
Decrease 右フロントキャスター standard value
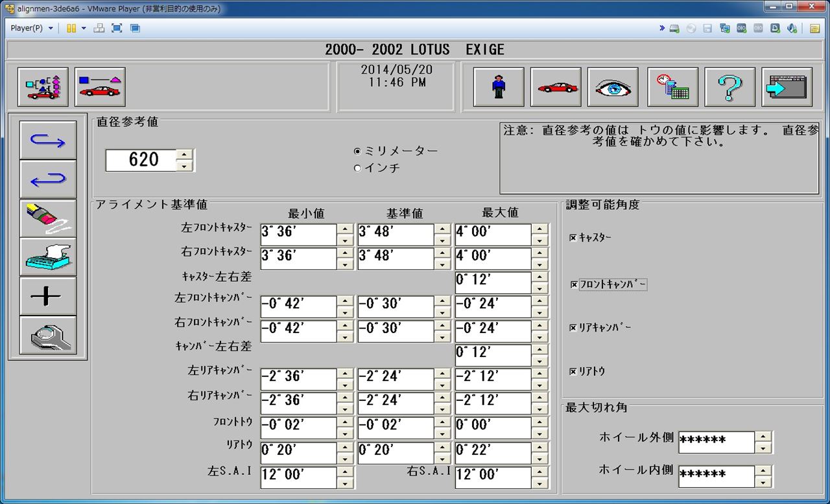(442, 264)
